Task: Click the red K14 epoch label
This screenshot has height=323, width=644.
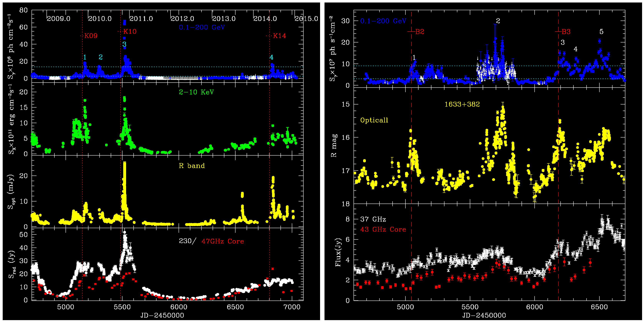Action: [x=280, y=36]
